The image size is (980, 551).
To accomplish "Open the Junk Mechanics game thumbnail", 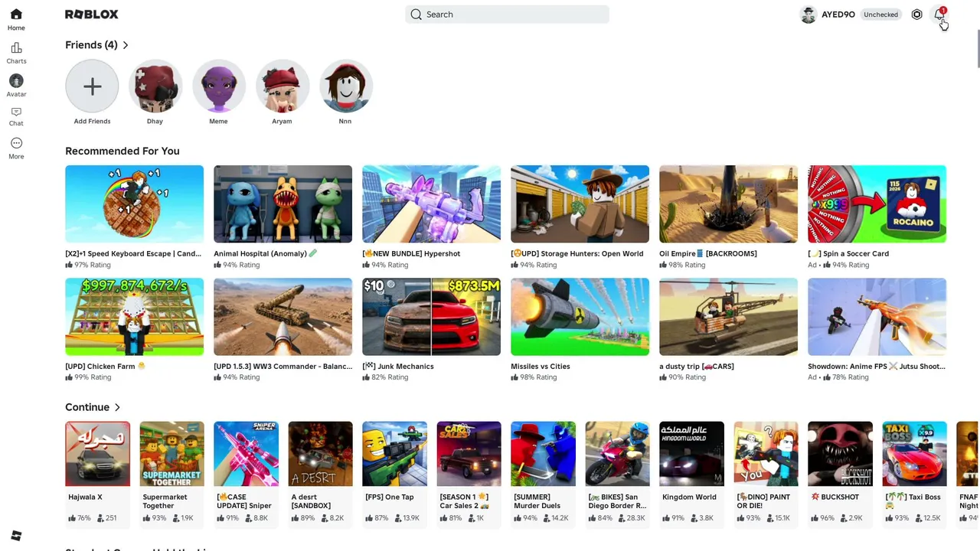I will pyautogui.click(x=431, y=317).
